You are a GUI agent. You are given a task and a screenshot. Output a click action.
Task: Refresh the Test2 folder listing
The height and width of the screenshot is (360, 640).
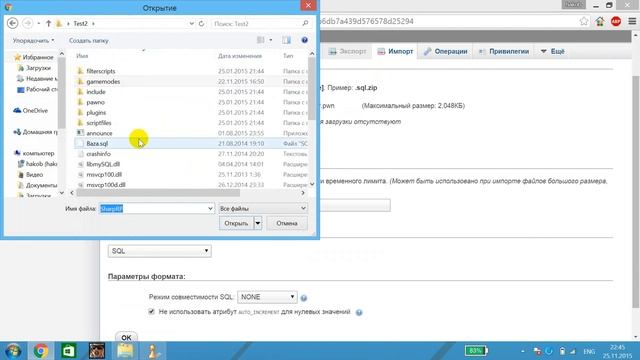(201, 24)
